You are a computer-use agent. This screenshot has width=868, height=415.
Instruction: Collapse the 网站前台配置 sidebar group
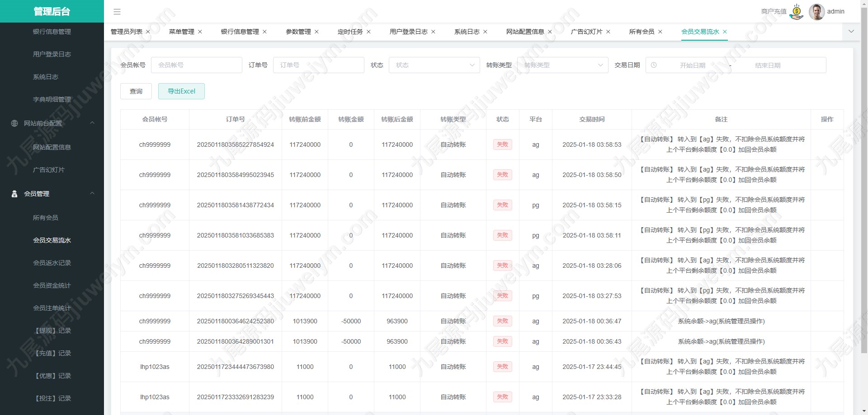pyautogui.click(x=92, y=123)
